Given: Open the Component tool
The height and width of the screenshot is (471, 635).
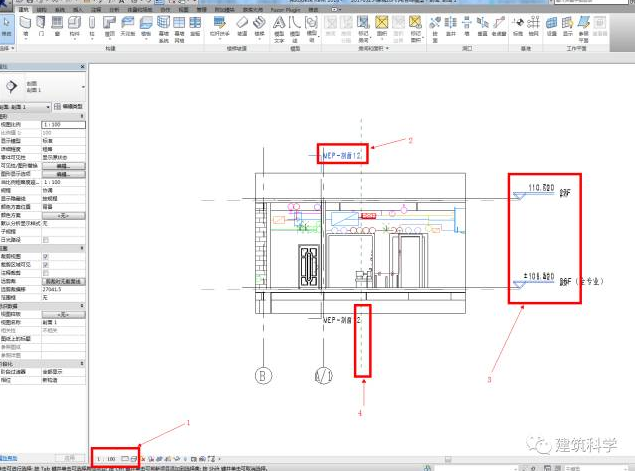Looking at the screenshot, I should coord(75,26).
